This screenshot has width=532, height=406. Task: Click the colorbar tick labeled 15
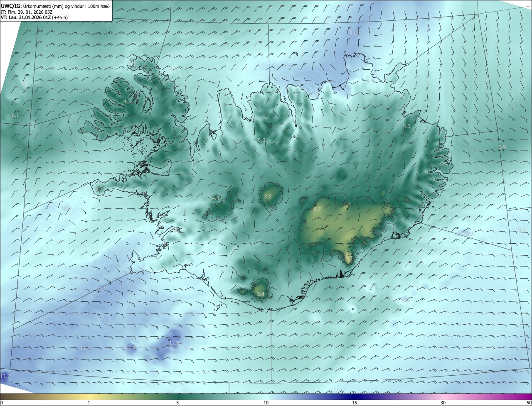click(x=355, y=403)
